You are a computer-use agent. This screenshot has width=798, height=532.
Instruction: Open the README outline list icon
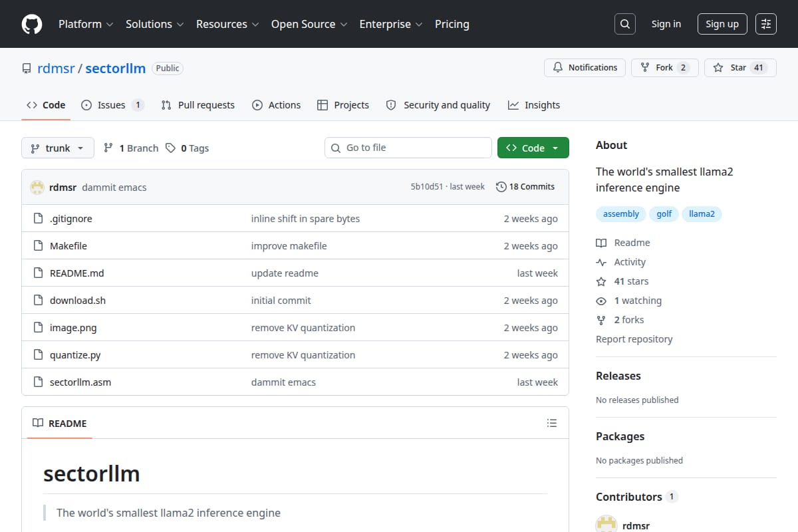pyautogui.click(x=551, y=423)
